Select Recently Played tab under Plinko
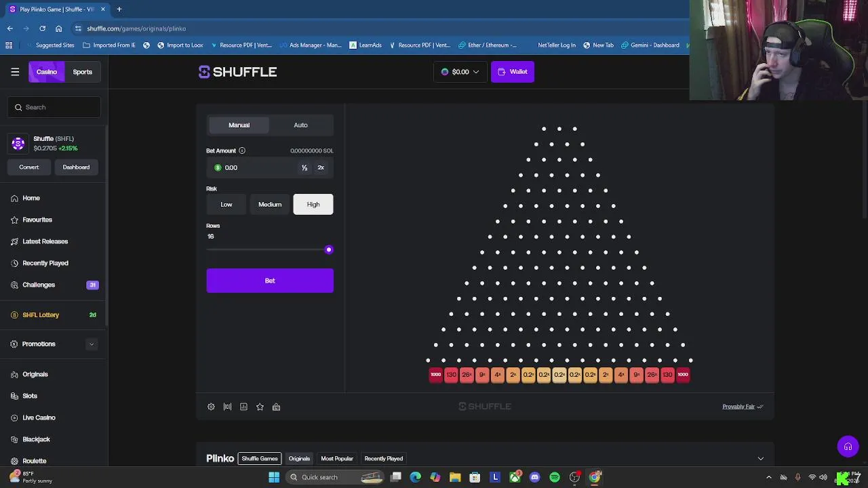The width and height of the screenshot is (868, 488). (384, 459)
